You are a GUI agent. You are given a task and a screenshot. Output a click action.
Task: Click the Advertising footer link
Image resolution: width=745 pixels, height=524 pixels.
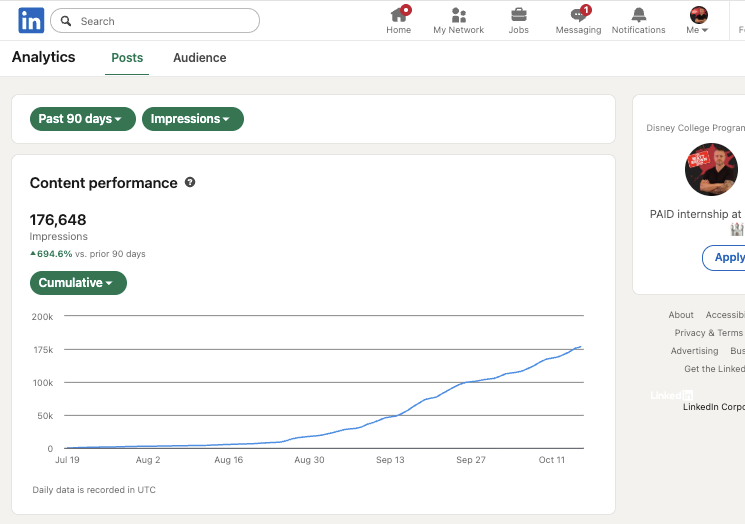pyautogui.click(x=694, y=351)
